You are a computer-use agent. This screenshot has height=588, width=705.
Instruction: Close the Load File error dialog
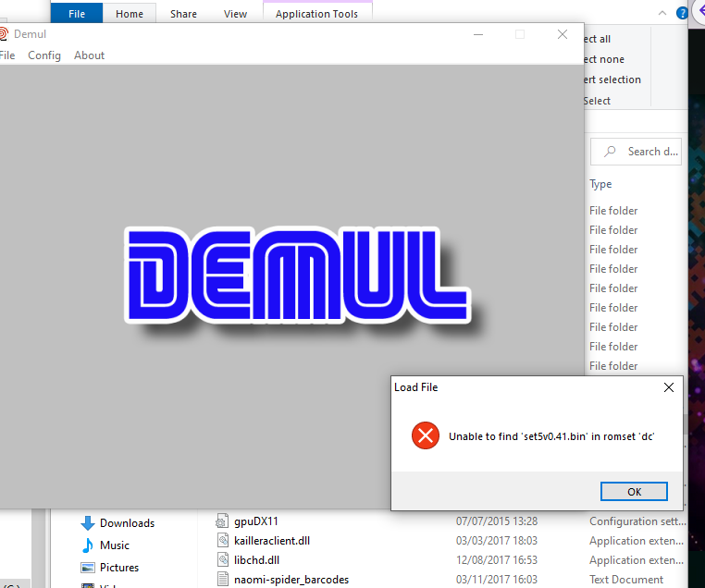click(669, 387)
